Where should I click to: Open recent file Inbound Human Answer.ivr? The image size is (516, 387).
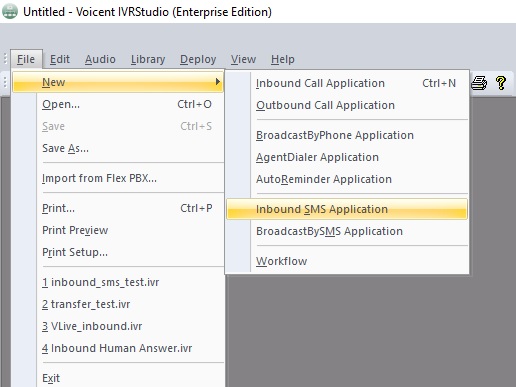click(118, 348)
